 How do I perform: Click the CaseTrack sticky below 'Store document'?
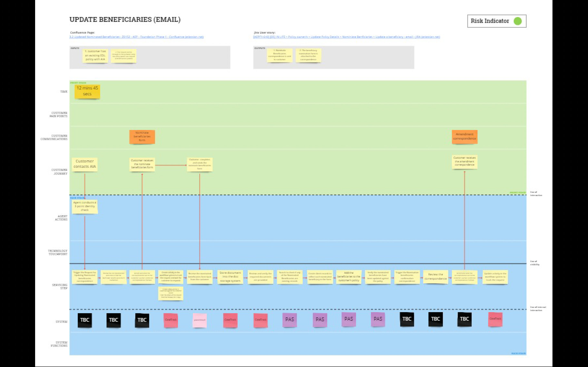230,320
